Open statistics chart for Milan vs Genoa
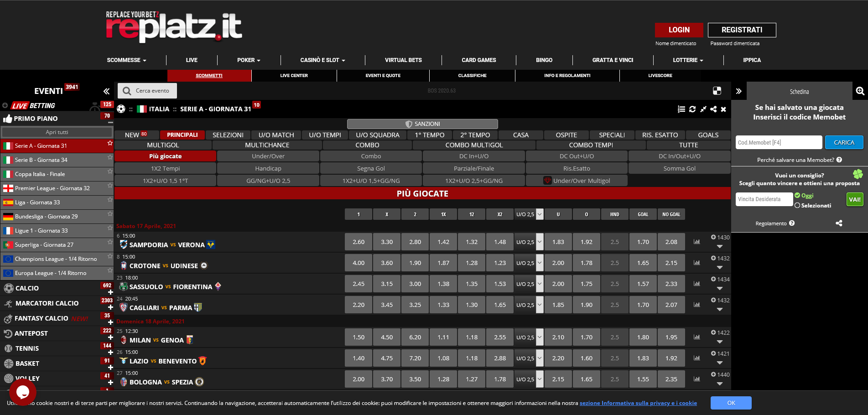This screenshot has width=868, height=415. point(696,337)
